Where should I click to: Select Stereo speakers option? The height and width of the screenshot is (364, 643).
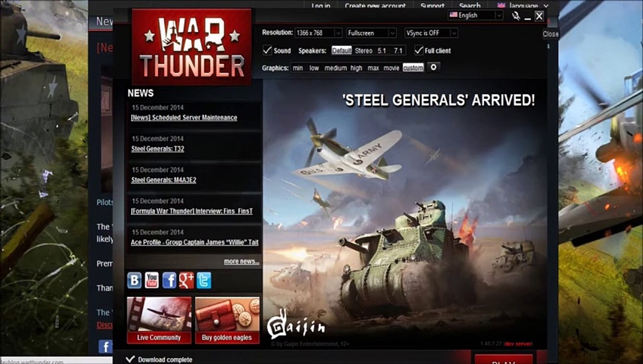(363, 51)
